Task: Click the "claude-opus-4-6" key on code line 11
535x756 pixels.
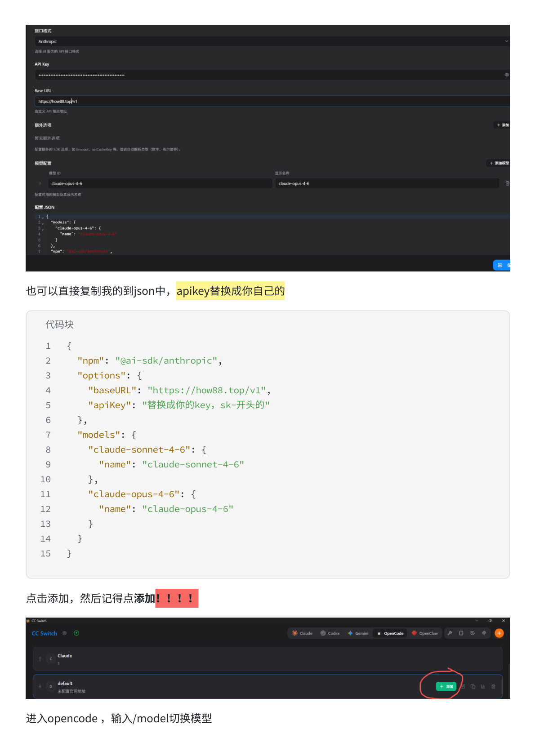Action: click(x=134, y=494)
